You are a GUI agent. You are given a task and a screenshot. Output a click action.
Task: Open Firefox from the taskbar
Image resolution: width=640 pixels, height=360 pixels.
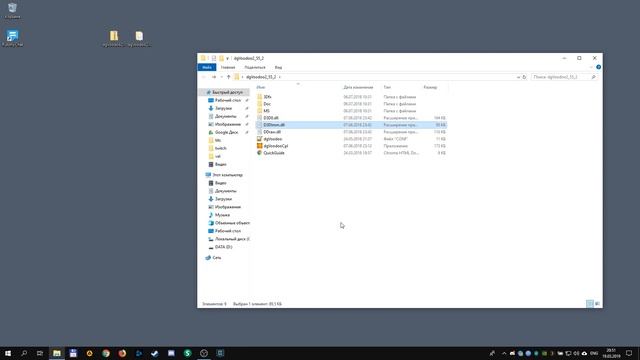tap(122, 353)
